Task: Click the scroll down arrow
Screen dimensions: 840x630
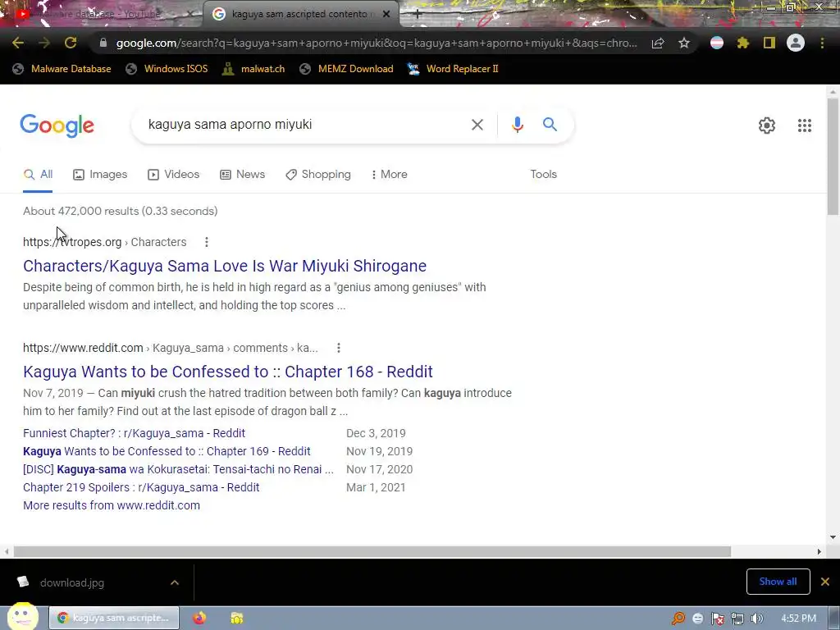Action: coord(833,537)
